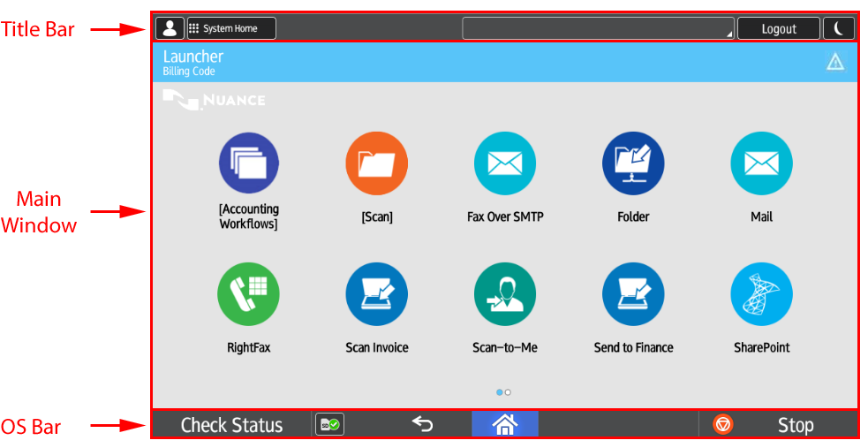The height and width of the screenshot is (448, 868).
Task: Open the Scan-to-Me icon
Action: 505,294
